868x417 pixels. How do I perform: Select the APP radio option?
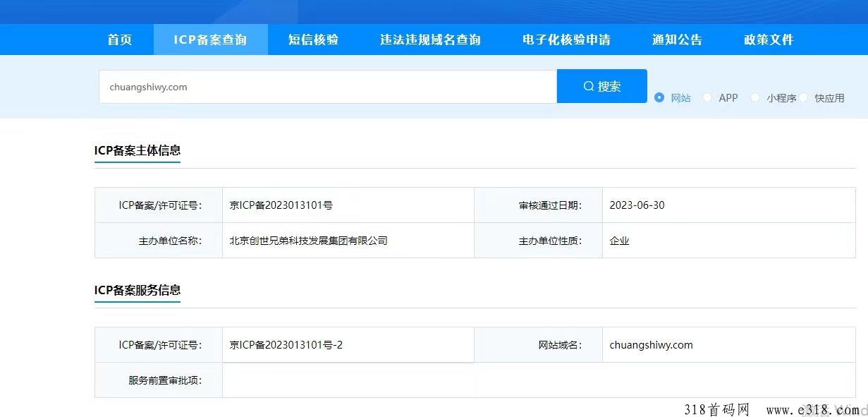point(707,97)
